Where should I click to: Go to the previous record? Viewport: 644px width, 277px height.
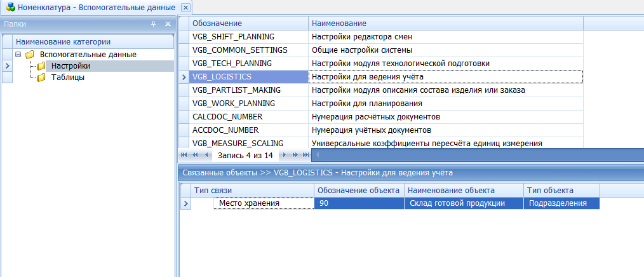(206, 154)
